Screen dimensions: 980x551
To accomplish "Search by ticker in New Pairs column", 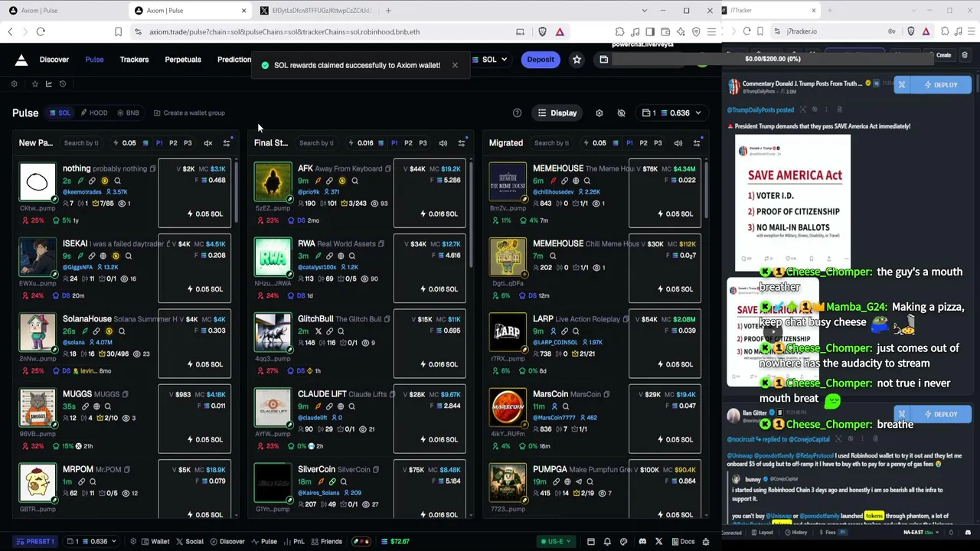I will (83, 143).
